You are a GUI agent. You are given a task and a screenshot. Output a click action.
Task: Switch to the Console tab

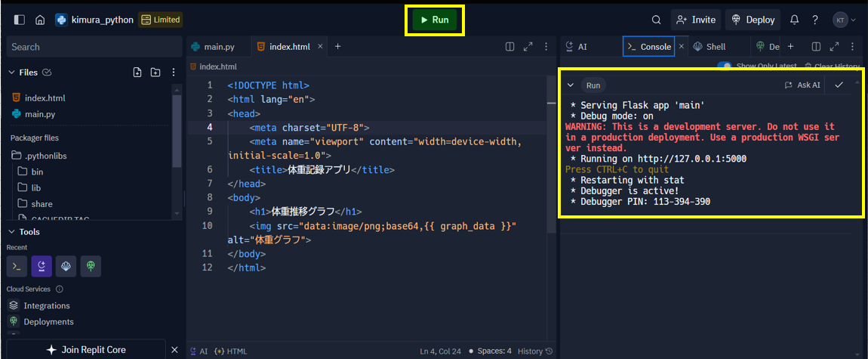click(649, 47)
